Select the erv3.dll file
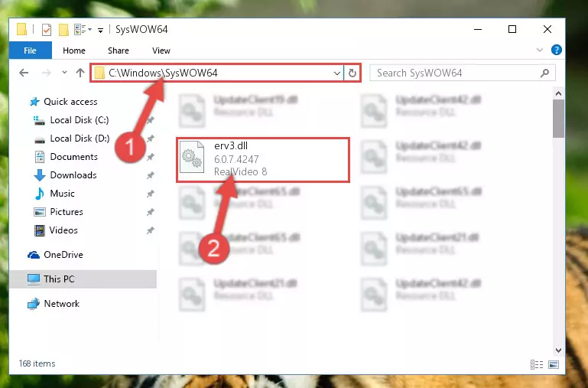The width and height of the screenshot is (588, 388). (263, 160)
